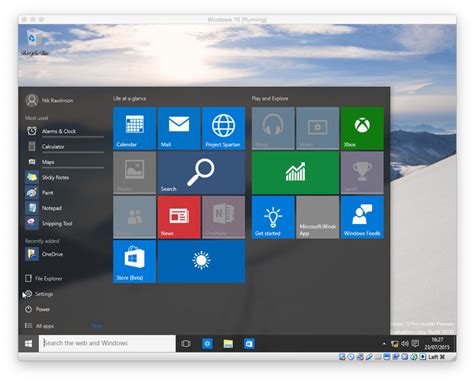The image size is (474, 382).
Task: Click the Search the web and Windows box
Action: [x=107, y=343]
